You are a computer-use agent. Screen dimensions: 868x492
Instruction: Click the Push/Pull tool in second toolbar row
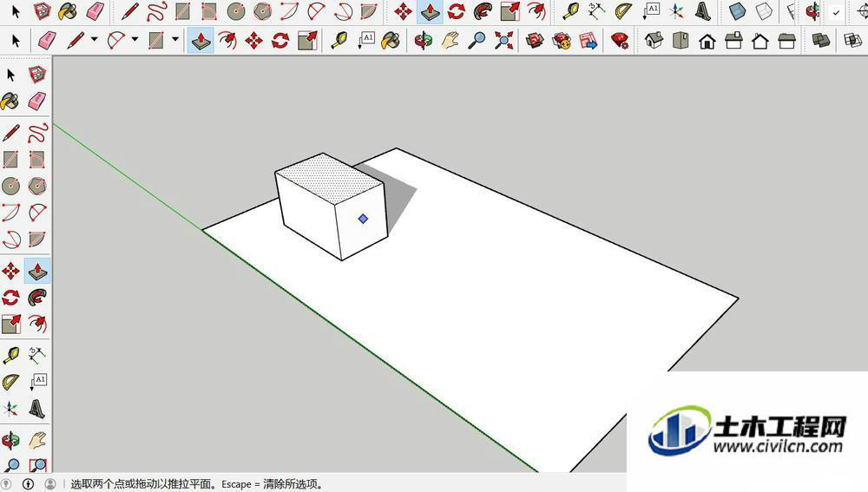[x=201, y=41]
